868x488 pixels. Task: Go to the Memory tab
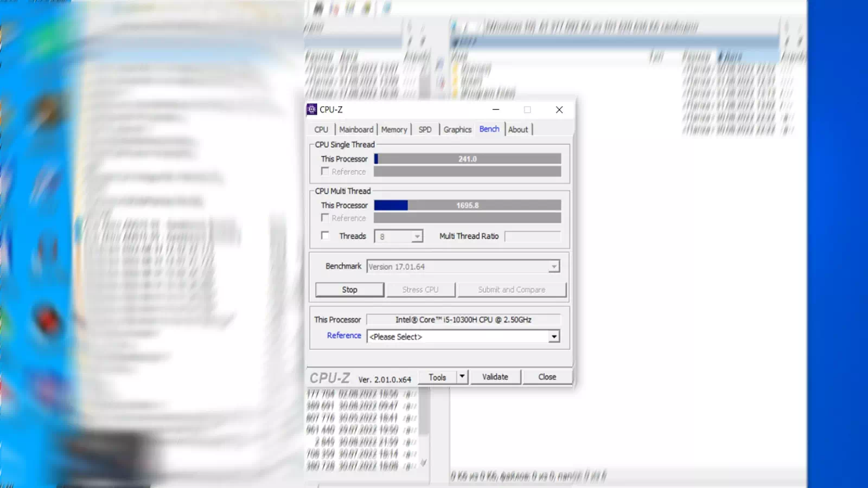tap(394, 130)
